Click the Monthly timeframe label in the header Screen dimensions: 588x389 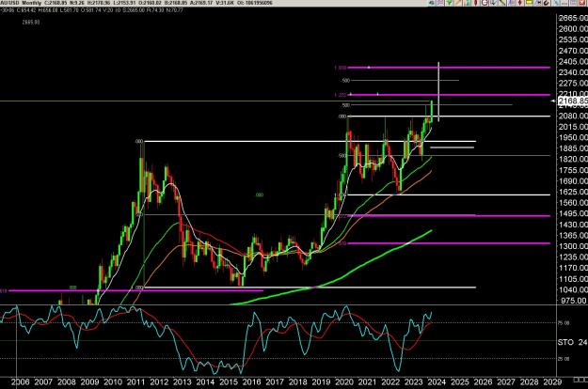[x=31, y=3]
